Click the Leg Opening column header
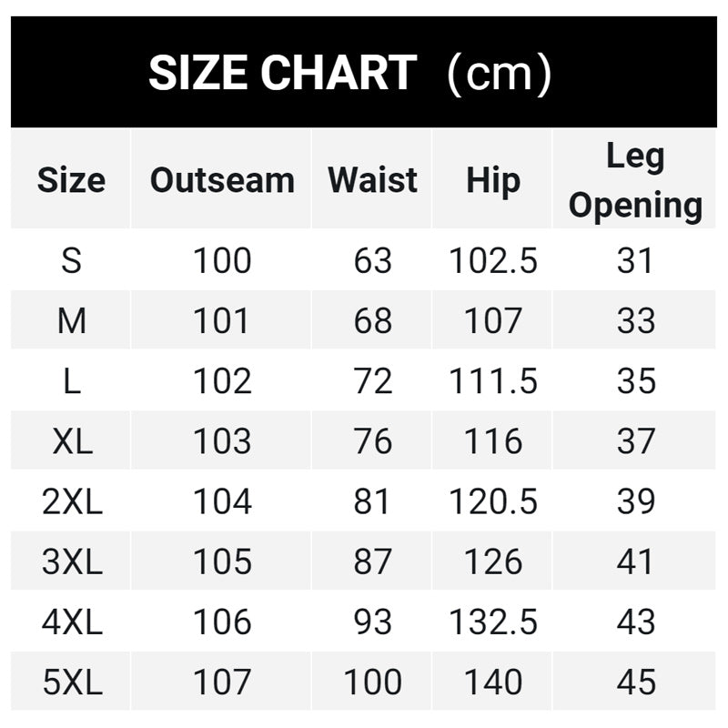Screen dimensions: 728x728 635,180
